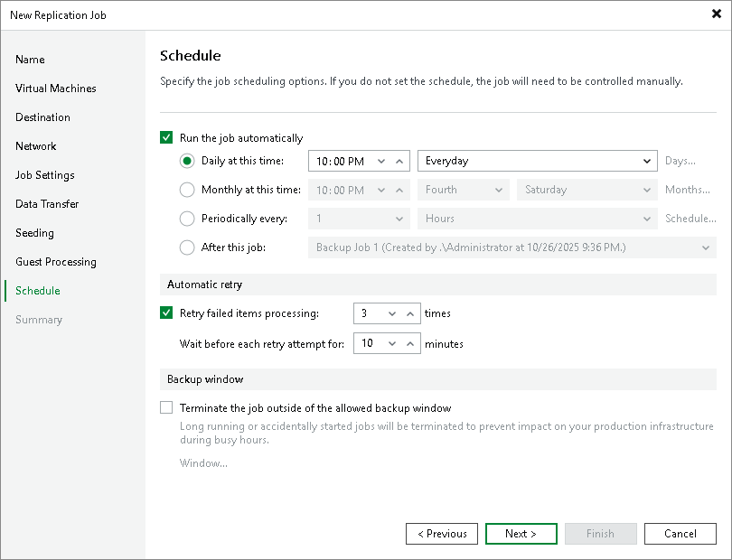Viewport: 732px width, 560px height.
Task: Enable the Run the job automatically checkbox
Action: pyautogui.click(x=167, y=137)
